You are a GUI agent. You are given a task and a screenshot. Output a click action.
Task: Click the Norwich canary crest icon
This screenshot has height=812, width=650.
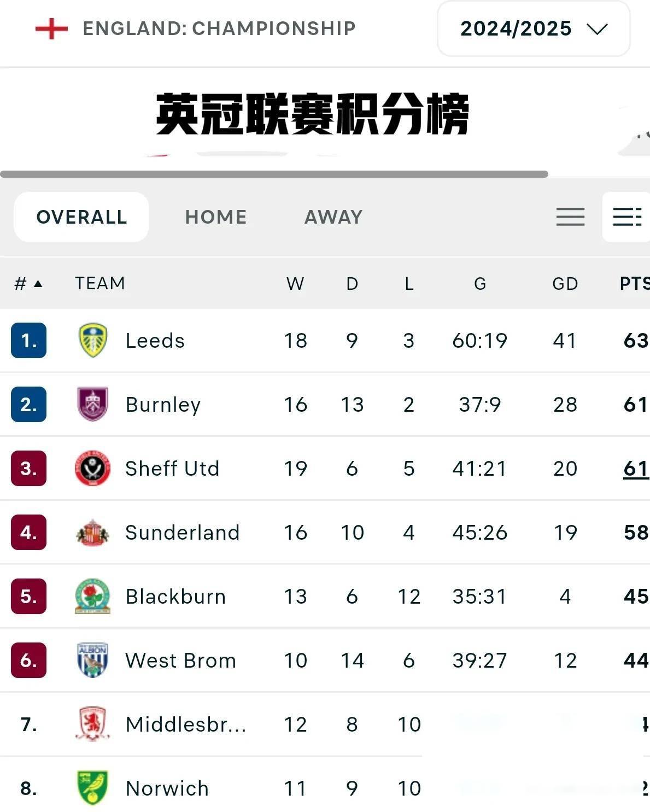click(92, 788)
